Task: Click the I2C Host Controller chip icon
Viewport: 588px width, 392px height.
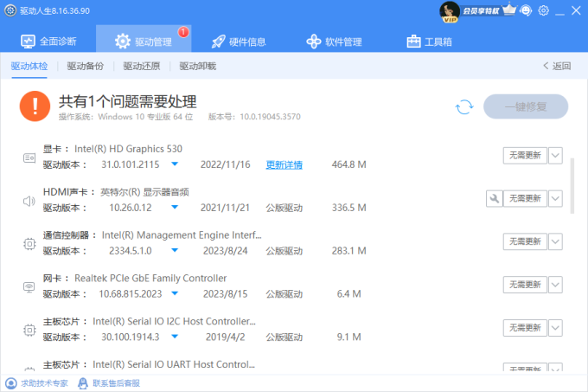Action: click(29, 331)
